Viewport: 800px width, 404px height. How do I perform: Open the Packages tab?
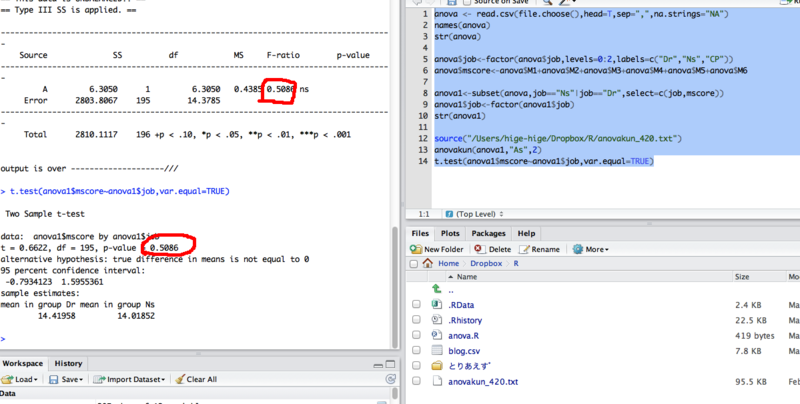tap(488, 234)
